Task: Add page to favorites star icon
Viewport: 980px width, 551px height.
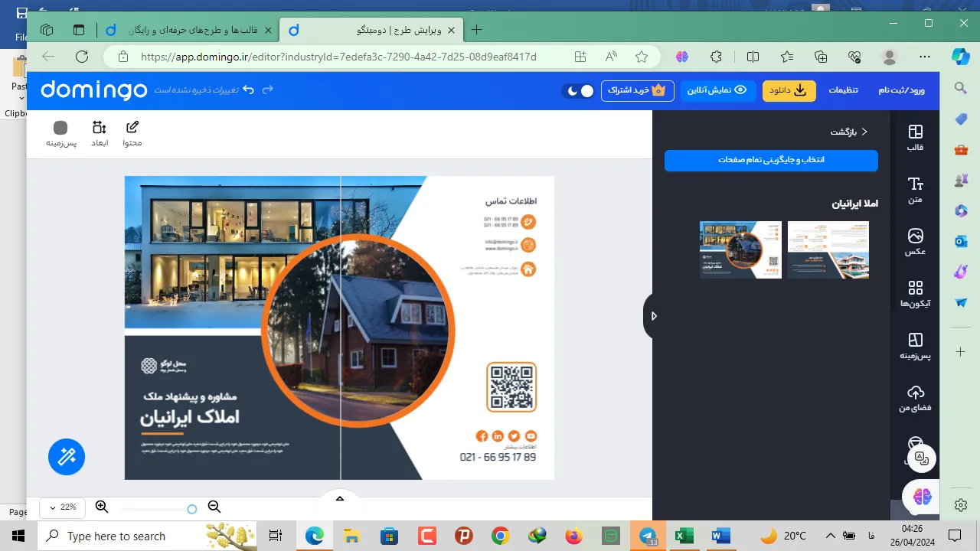Action: click(642, 57)
